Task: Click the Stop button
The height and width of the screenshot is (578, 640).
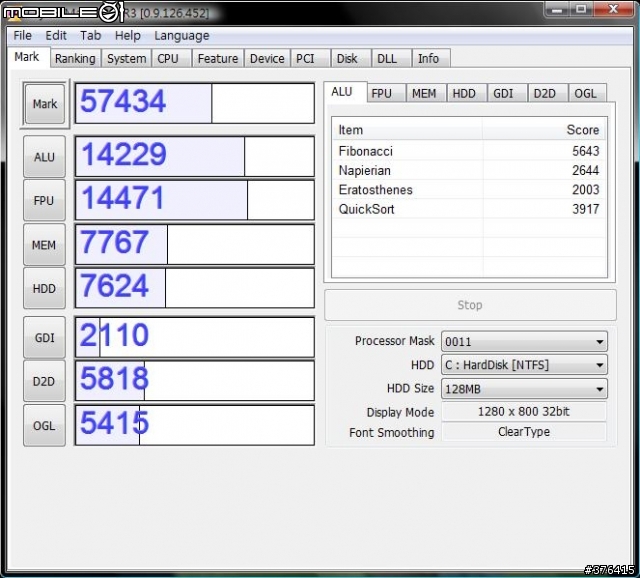Action: pyautogui.click(x=470, y=305)
